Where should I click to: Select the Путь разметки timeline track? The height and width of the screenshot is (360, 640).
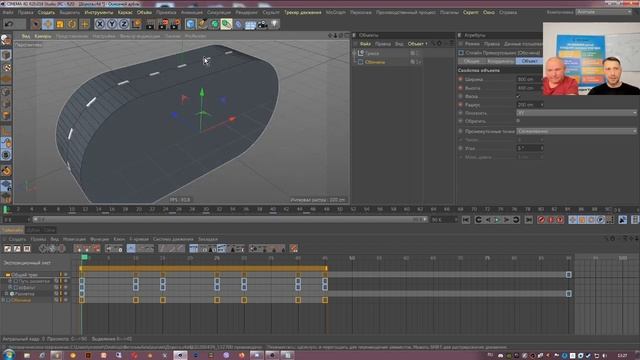[x=34, y=282]
